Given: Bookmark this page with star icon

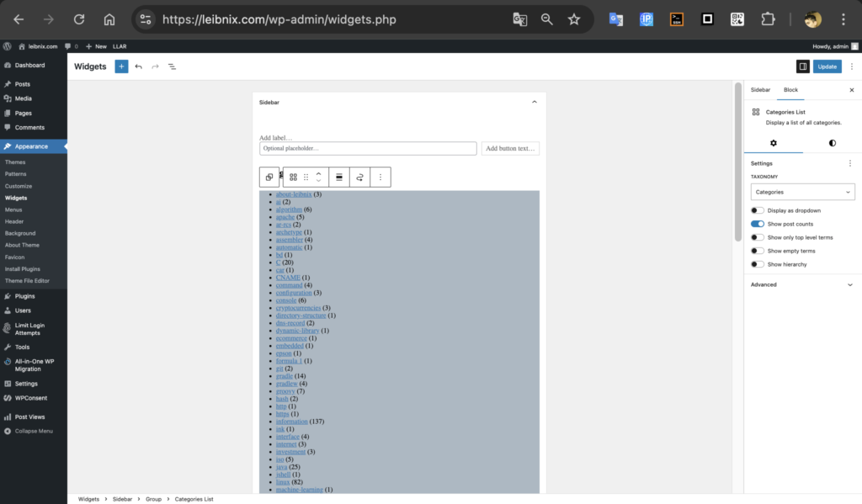Looking at the screenshot, I should click(x=573, y=19).
